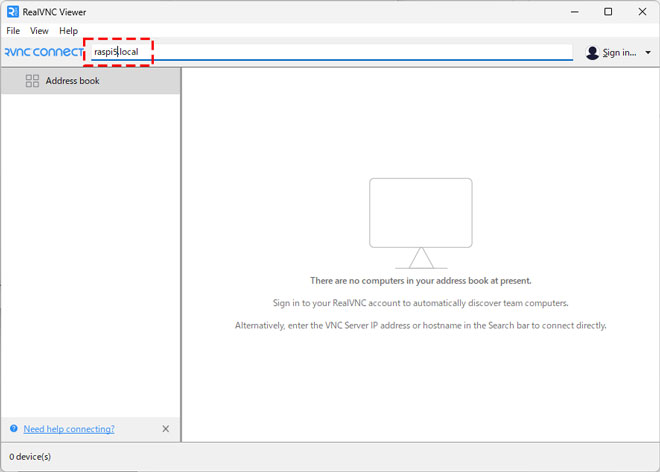Open the Help menu
This screenshot has height=472, width=660.
coord(68,31)
